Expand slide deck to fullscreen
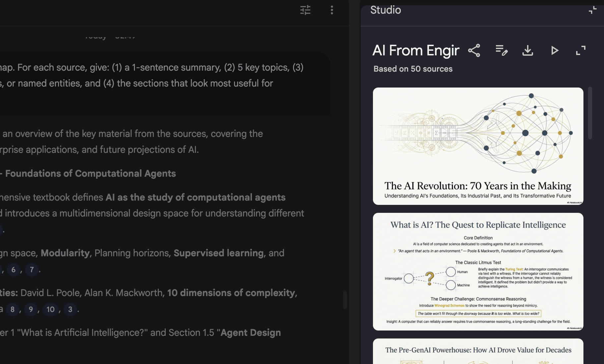Image resolution: width=604 pixels, height=364 pixels. coord(581,50)
